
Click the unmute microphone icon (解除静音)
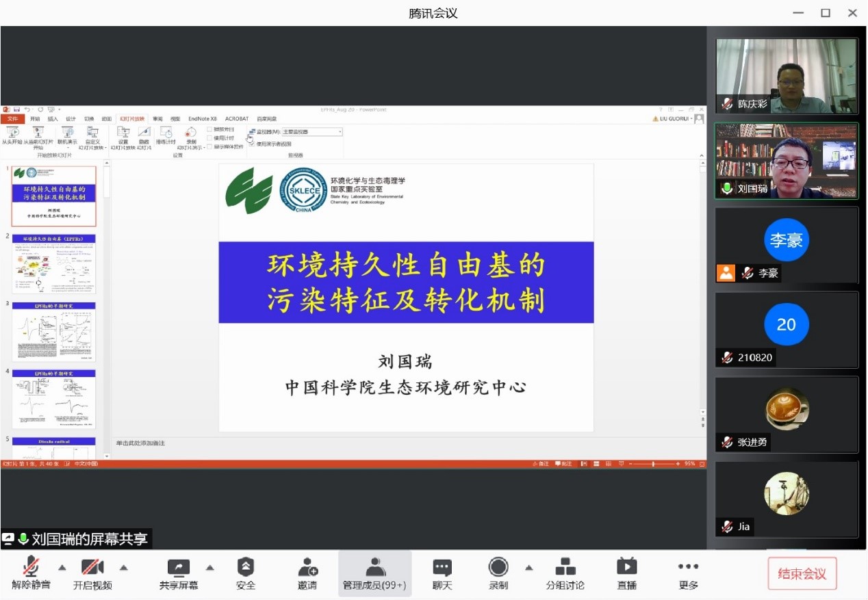(x=31, y=567)
